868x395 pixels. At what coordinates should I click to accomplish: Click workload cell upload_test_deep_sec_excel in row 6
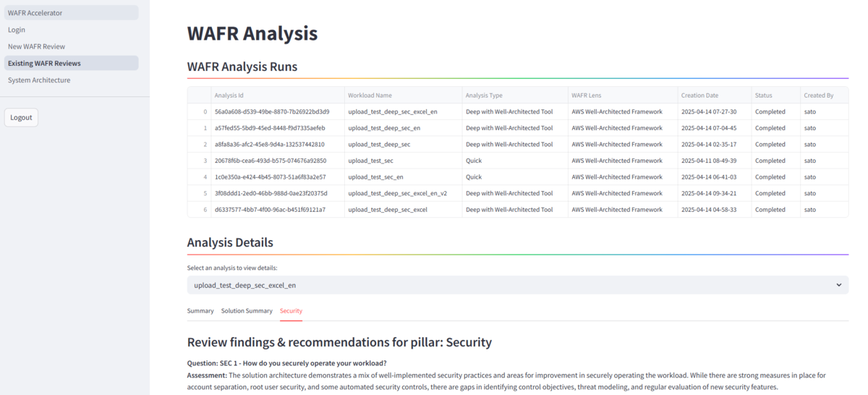click(403, 210)
